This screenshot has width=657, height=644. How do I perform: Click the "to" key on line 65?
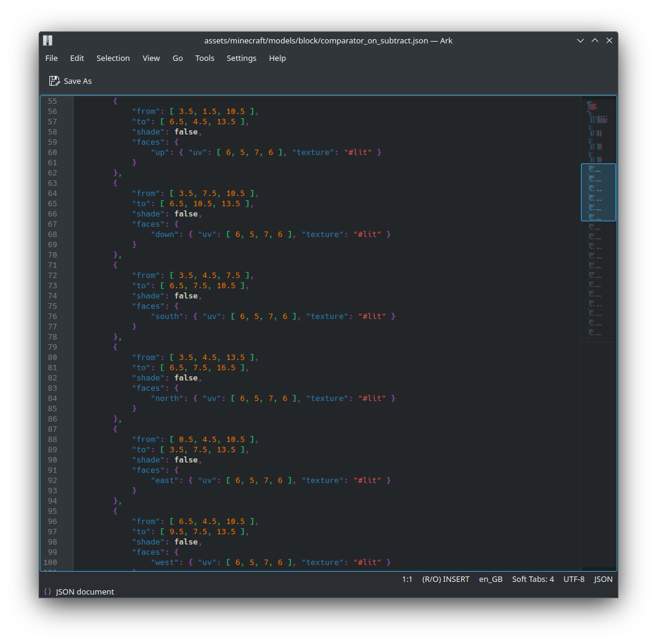click(142, 204)
